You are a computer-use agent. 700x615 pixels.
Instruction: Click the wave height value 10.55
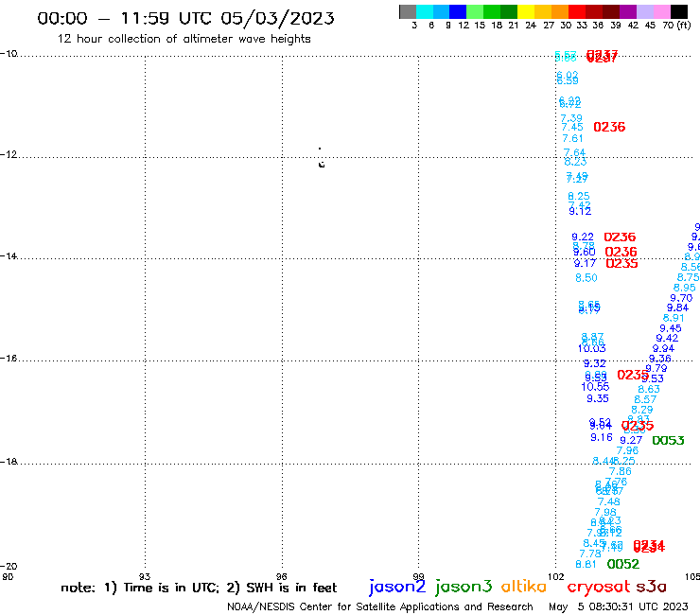pyautogui.click(x=595, y=387)
